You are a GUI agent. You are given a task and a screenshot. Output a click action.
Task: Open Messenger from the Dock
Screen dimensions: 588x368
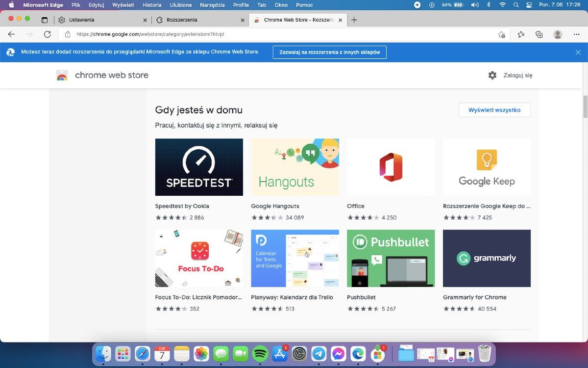[x=339, y=353]
